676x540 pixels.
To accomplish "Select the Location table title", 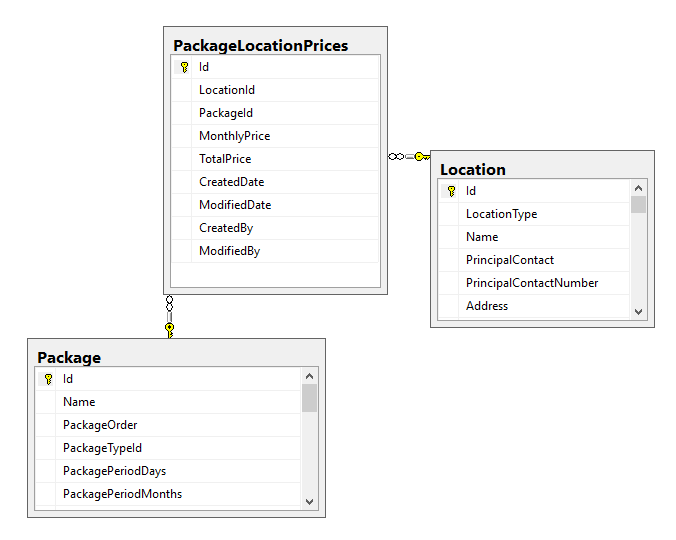I will 473,169.
